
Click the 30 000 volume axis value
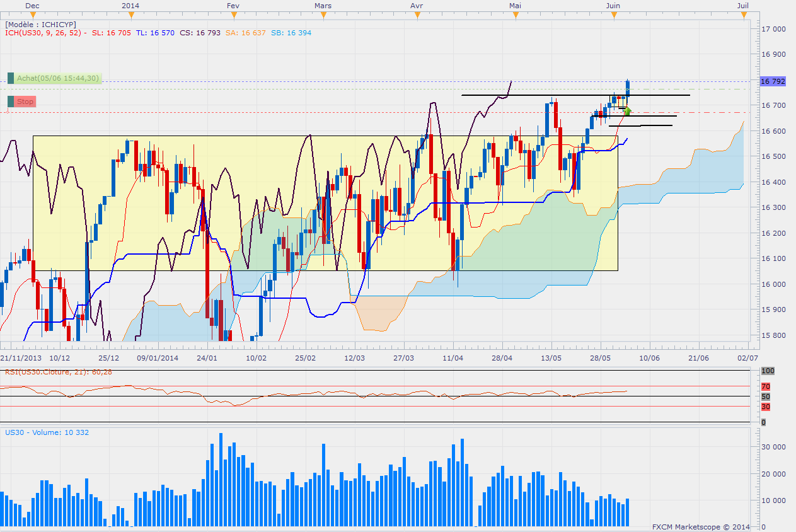(773, 446)
